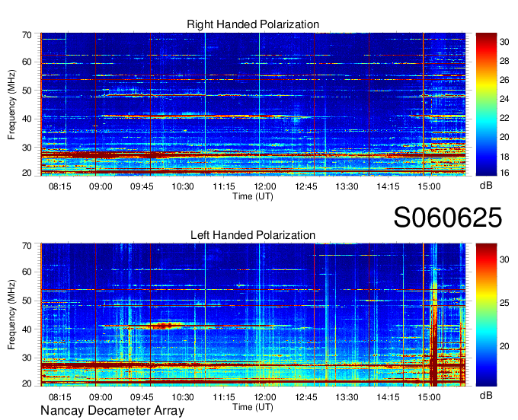Viewport: 518px width, 420px height.
Task: Click the Right Handed plot's color bar
Action: coord(486,104)
